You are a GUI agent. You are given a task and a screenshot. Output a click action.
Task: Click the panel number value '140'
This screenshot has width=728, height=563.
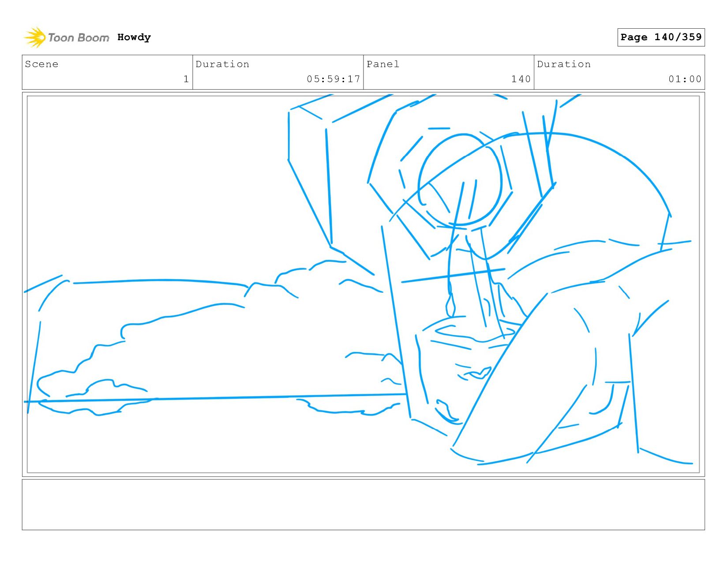(x=521, y=79)
